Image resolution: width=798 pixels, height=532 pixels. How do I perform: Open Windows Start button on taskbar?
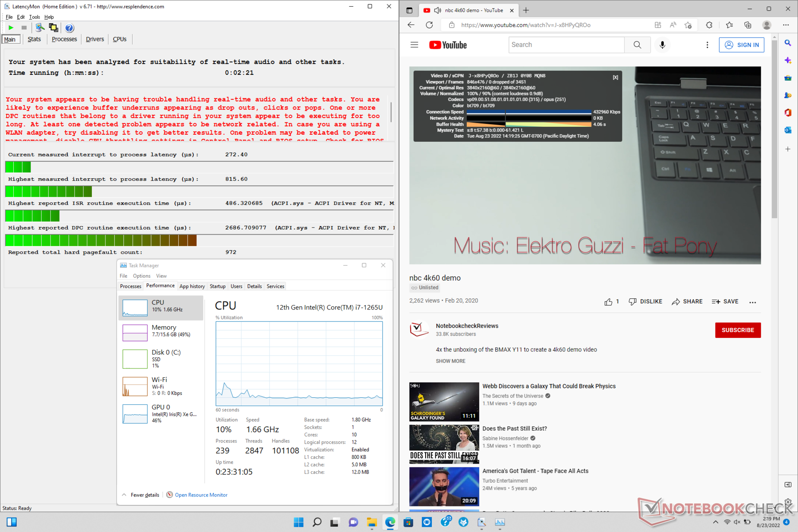[299, 522]
